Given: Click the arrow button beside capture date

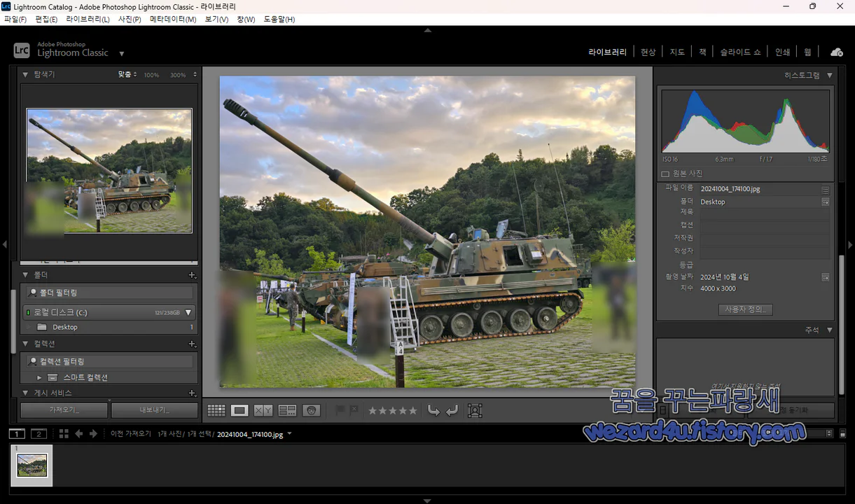Looking at the screenshot, I should point(826,277).
